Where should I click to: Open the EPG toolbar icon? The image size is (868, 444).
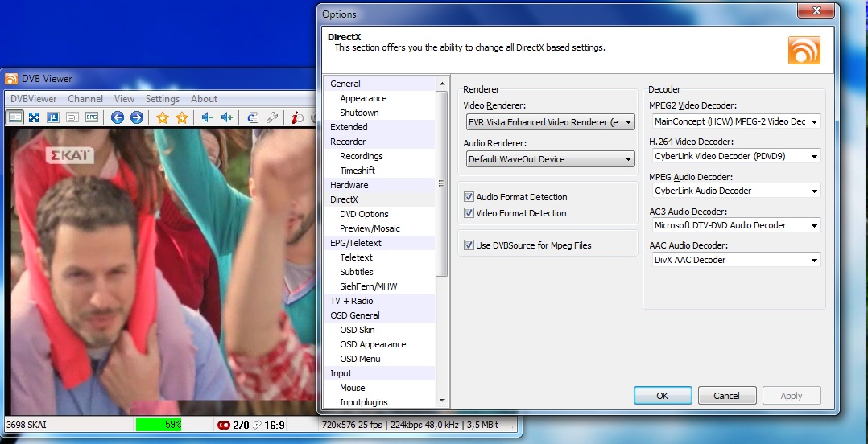(91, 117)
